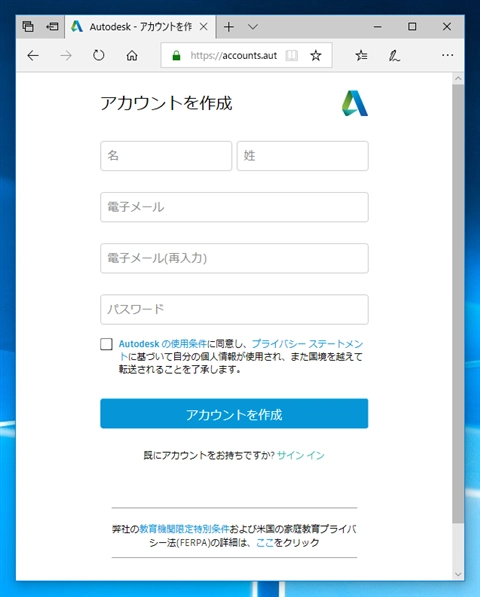Click the アカウントを作成 button
The height and width of the screenshot is (597, 480).
coord(234,413)
